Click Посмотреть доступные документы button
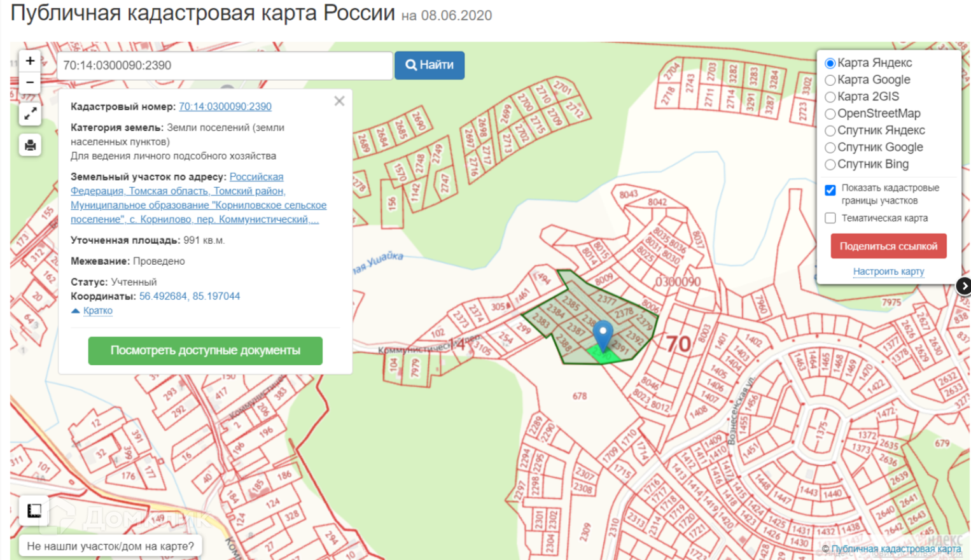The image size is (971, 560). 205,351
